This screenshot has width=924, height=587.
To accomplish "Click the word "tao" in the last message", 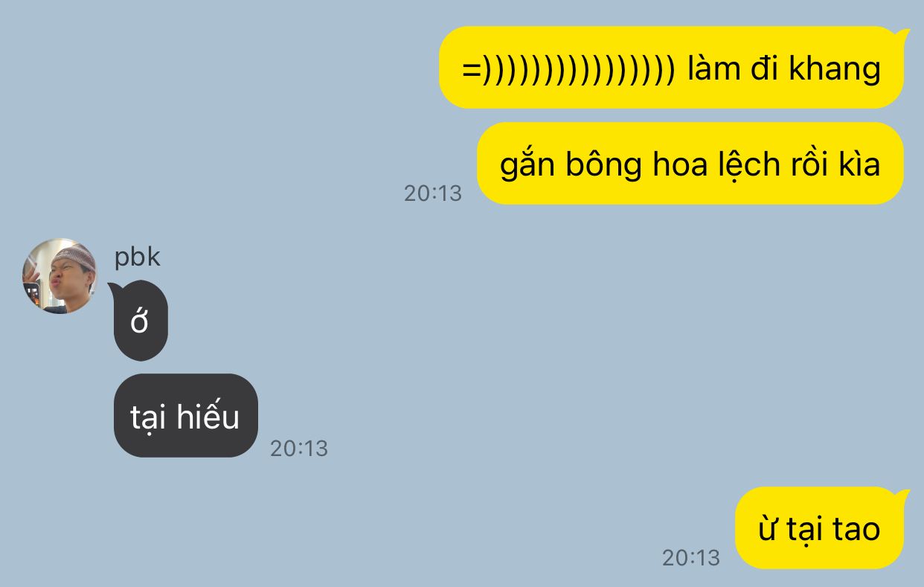I will point(856,529).
